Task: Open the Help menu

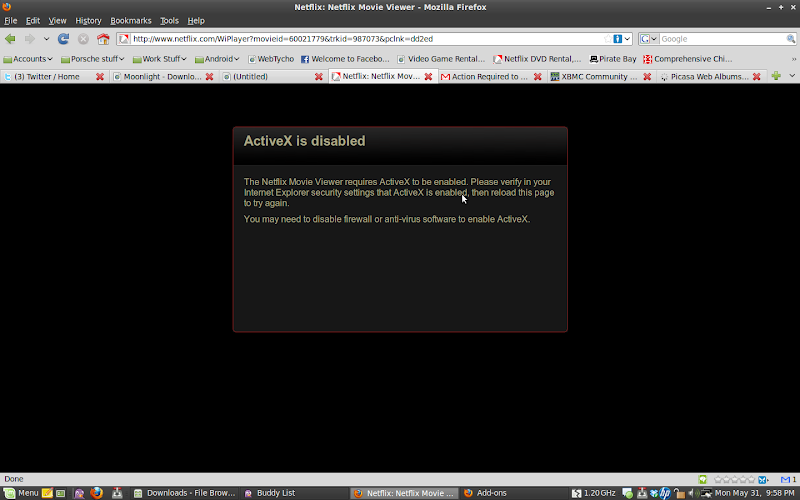Action: coord(195,21)
